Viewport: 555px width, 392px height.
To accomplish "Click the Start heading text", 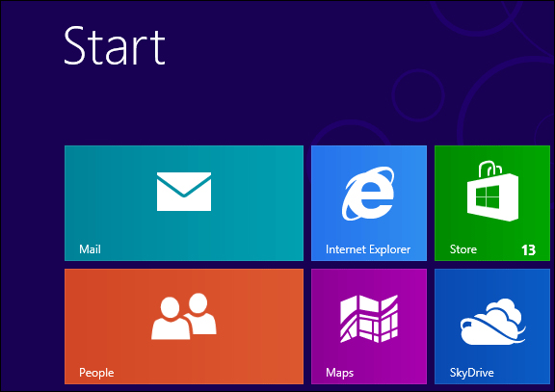I will (x=115, y=45).
